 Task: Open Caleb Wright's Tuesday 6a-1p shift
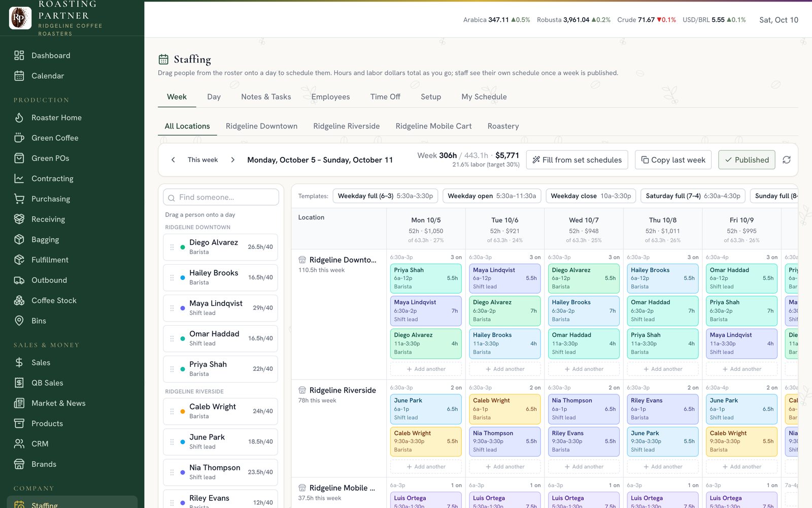tap(505, 408)
